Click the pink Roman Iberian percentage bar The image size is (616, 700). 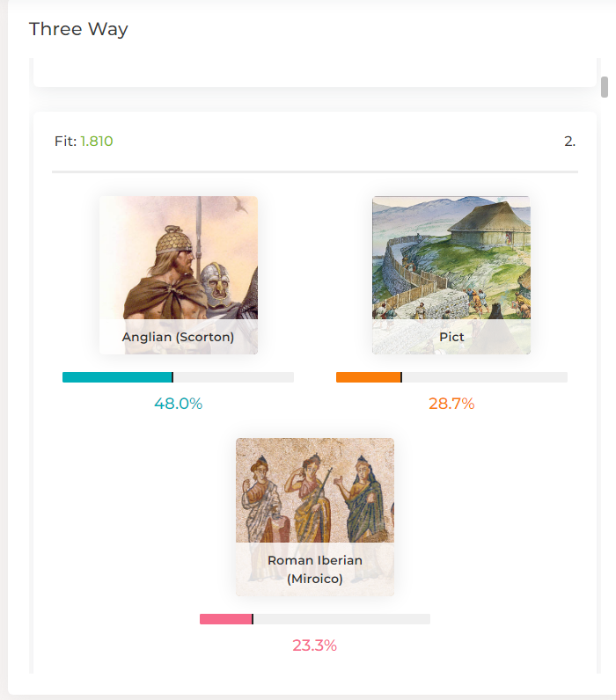[315, 619]
